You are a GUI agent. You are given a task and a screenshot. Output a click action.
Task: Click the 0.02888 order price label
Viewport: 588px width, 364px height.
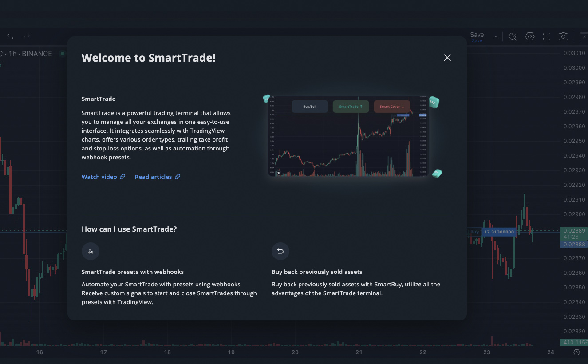(573, 245)
